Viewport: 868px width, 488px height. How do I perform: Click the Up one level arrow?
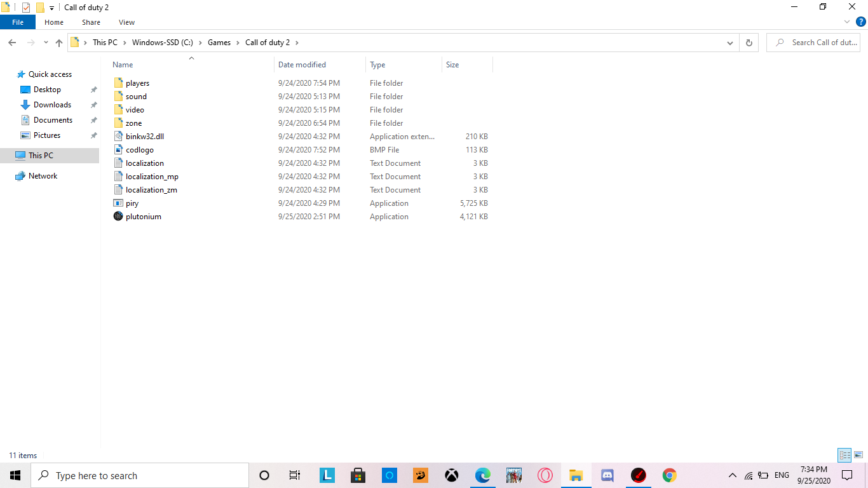pos(59,43)
